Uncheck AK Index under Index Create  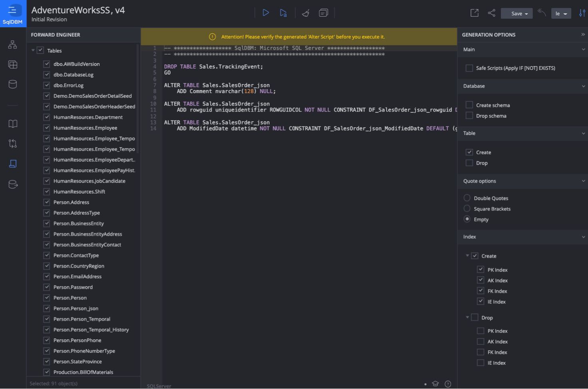pos(480,280)
